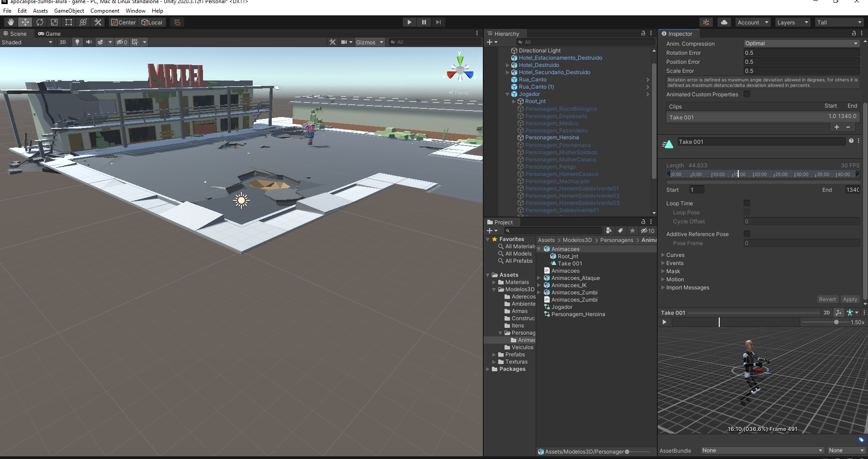
Task: Open Collab services icon
Action: tap(706, 22)
